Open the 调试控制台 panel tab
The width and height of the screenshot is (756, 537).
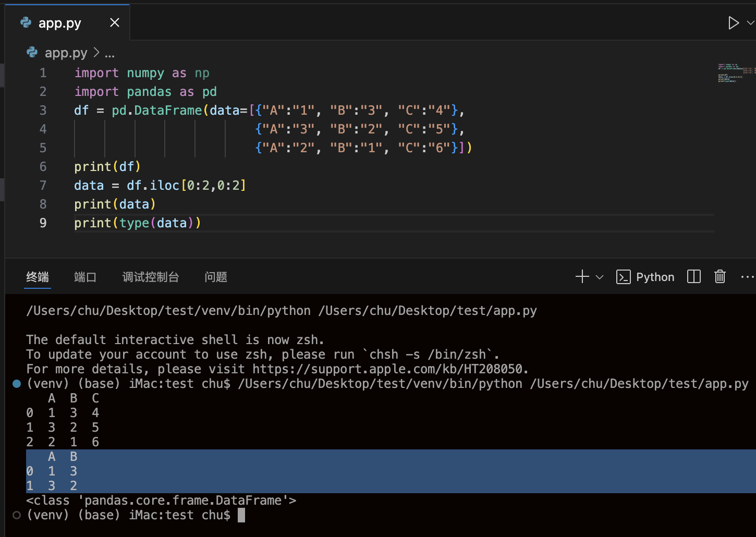coord(151,277)
